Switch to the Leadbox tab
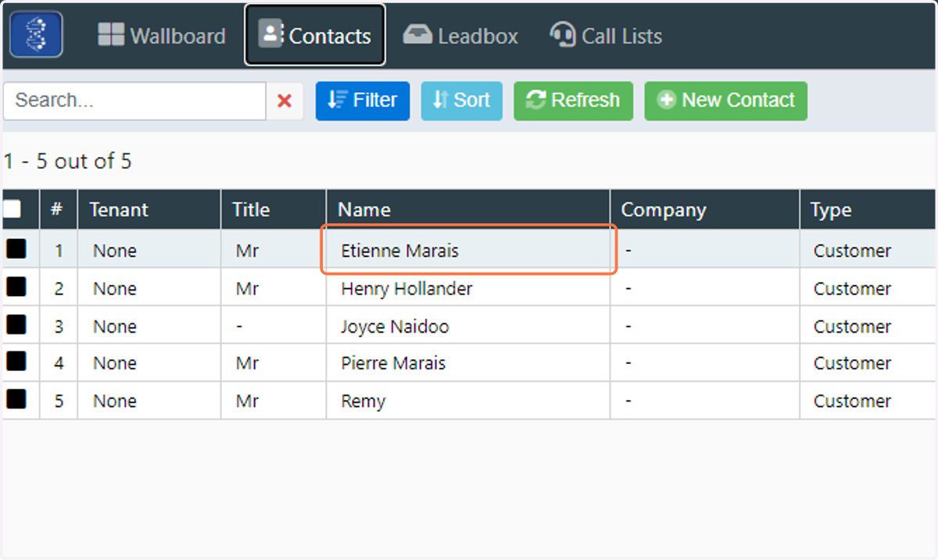Screen dimensions: 938x560 coord(460,36)
